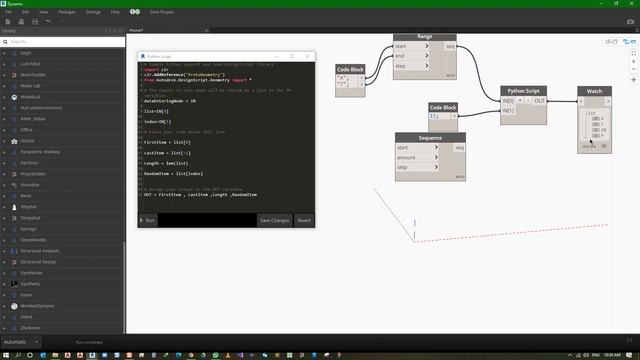Open the notification center in the system tray
640x360 pixels.
629,355
